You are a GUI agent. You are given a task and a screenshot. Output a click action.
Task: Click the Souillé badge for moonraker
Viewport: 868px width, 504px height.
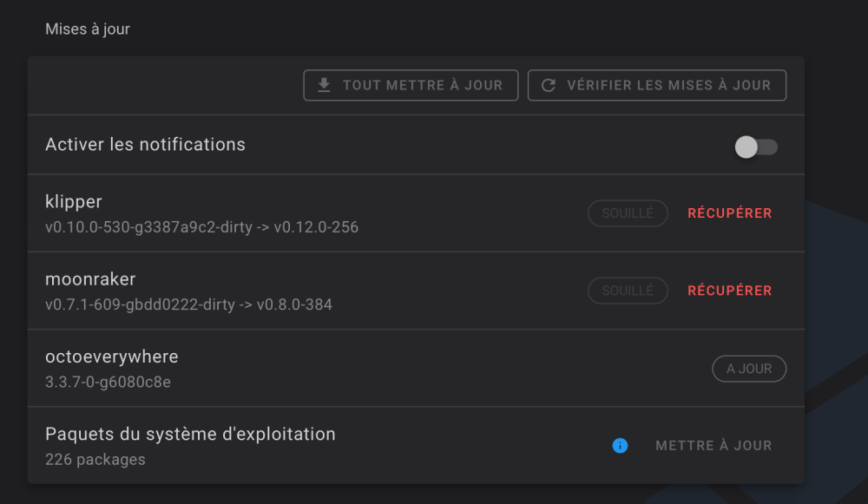(x=628, y=291)
